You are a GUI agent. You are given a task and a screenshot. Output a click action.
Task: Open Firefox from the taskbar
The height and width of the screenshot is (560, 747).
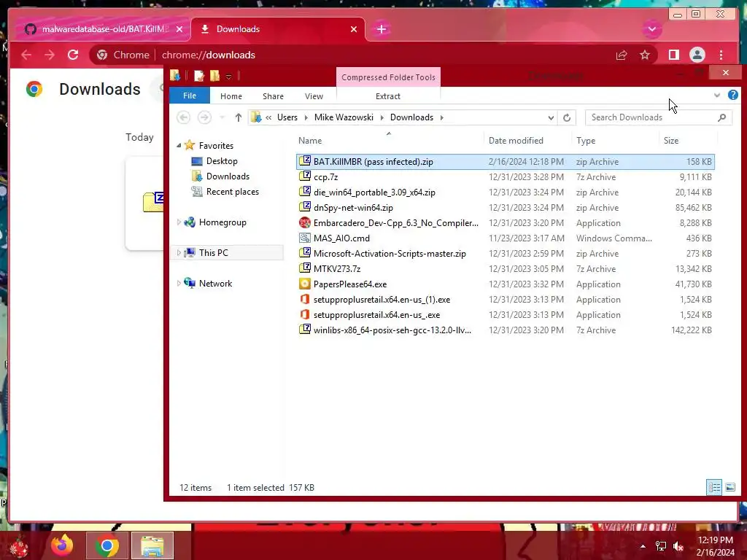point(62,545)
